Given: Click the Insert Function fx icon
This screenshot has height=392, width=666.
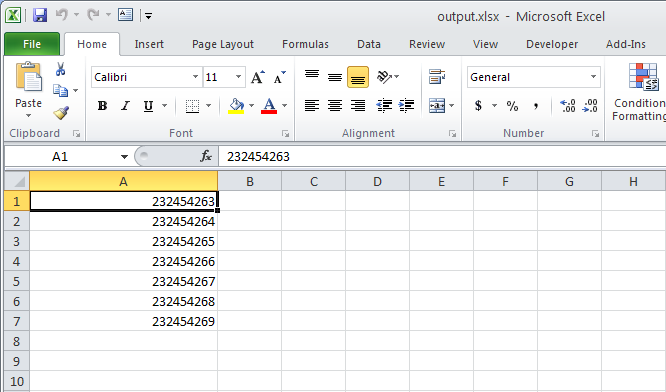Looking at the screenshot, I should tap(206, 156).
